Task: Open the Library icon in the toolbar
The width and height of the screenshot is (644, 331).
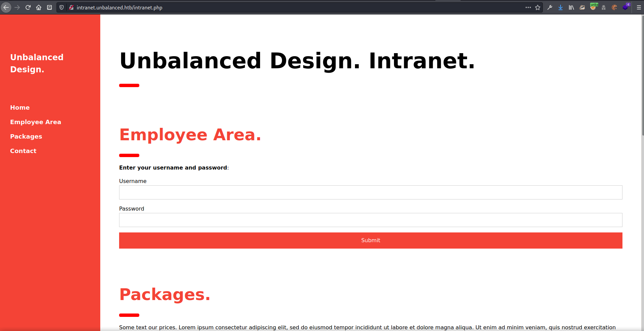Action: coord(571,7)
